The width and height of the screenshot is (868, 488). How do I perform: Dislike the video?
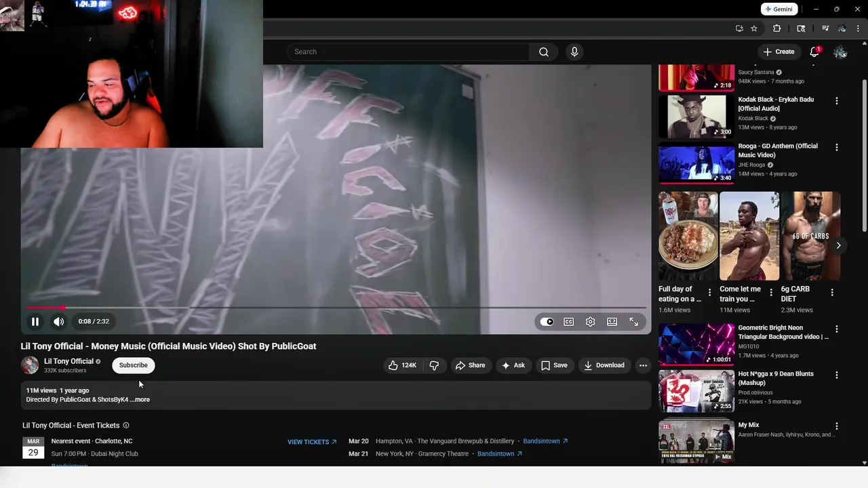(x=434, y=365)
